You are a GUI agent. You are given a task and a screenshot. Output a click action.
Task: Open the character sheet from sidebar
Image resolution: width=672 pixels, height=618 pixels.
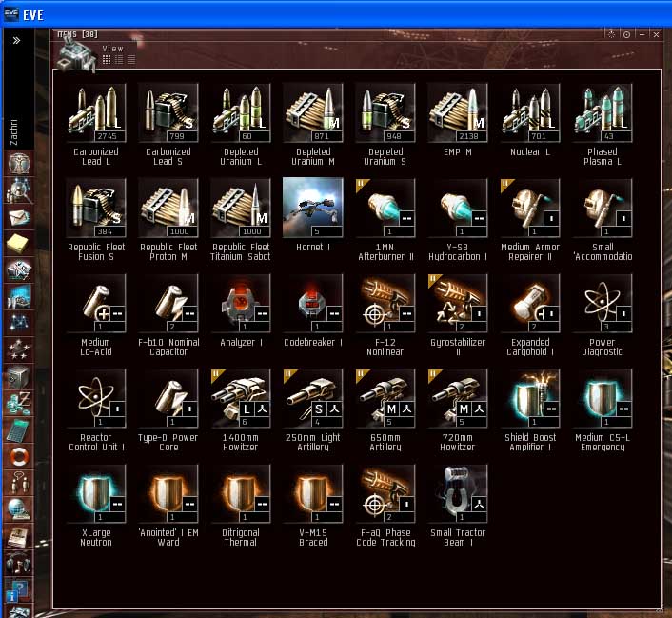[17, 163]
